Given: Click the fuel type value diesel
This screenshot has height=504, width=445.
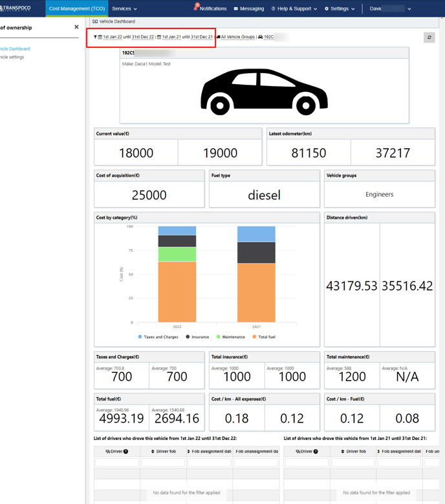Looking at the screenshot, I should [x=264, y=195].
